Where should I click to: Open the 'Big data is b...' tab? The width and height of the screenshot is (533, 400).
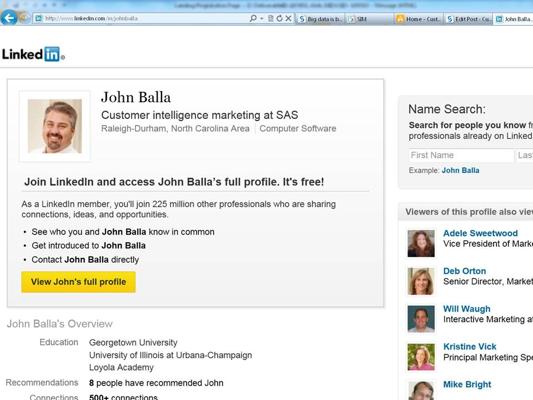[320, 19]
